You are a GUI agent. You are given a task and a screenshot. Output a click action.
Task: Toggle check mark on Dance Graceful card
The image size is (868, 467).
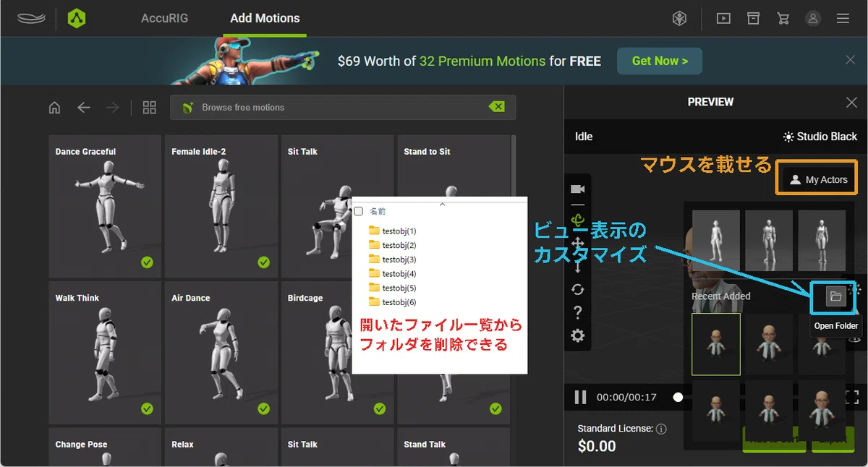pyautogui.click(x=148, y=262)
